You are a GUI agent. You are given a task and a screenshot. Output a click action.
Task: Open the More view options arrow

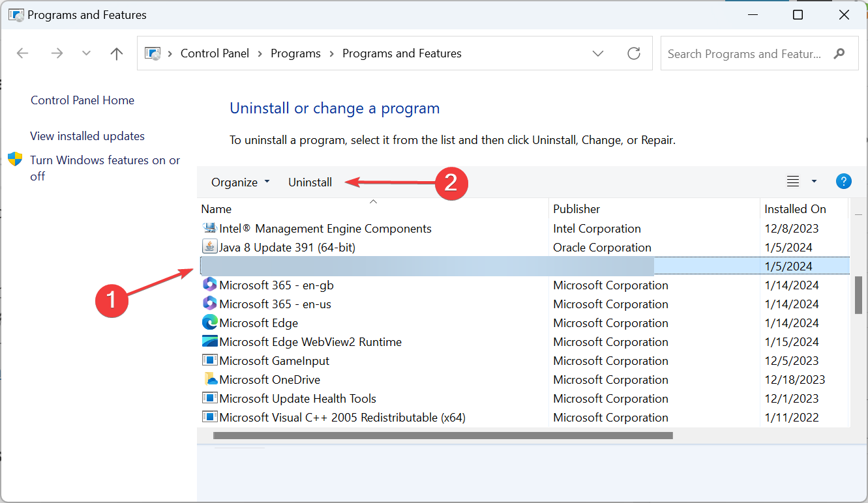point(814,182)
